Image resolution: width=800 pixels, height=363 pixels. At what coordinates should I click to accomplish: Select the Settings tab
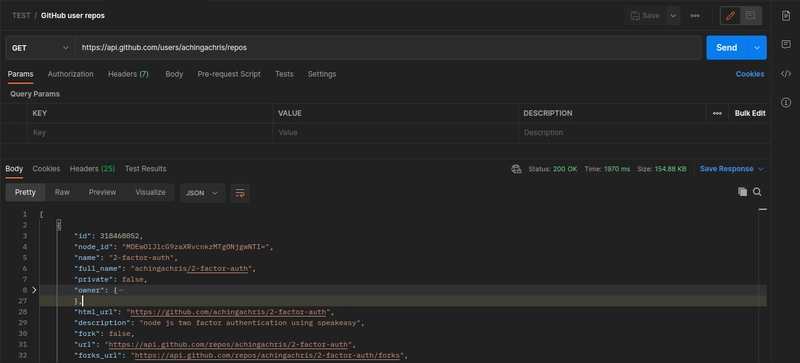click(x=322, y=74)
